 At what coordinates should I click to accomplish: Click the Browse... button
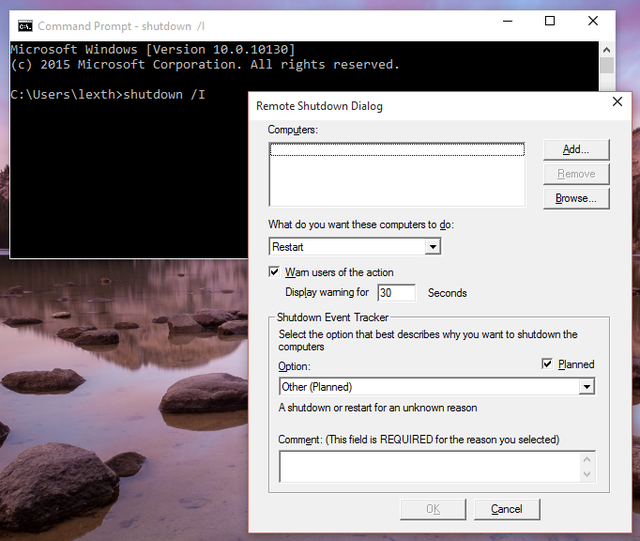576,198
